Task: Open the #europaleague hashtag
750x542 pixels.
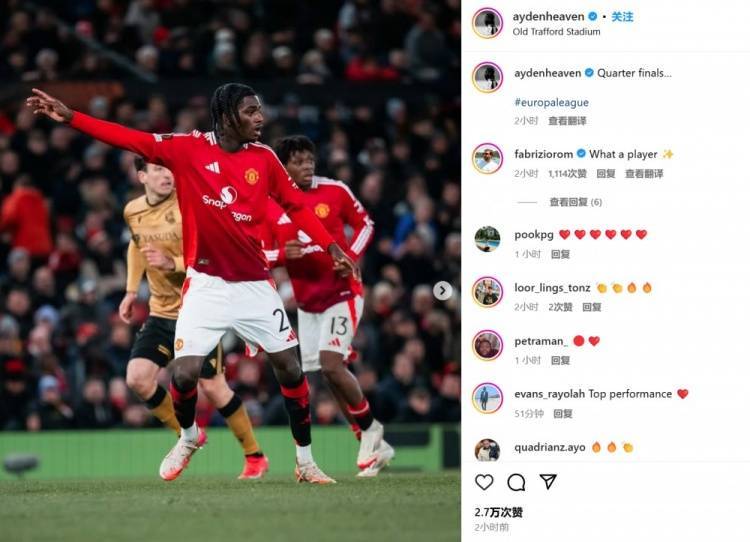Action: [x=551, y=102]
